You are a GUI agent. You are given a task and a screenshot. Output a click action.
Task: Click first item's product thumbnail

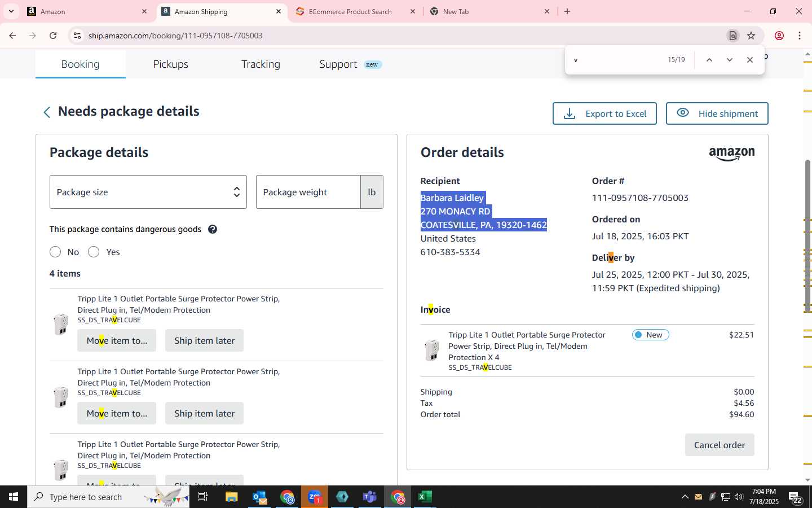60,325
